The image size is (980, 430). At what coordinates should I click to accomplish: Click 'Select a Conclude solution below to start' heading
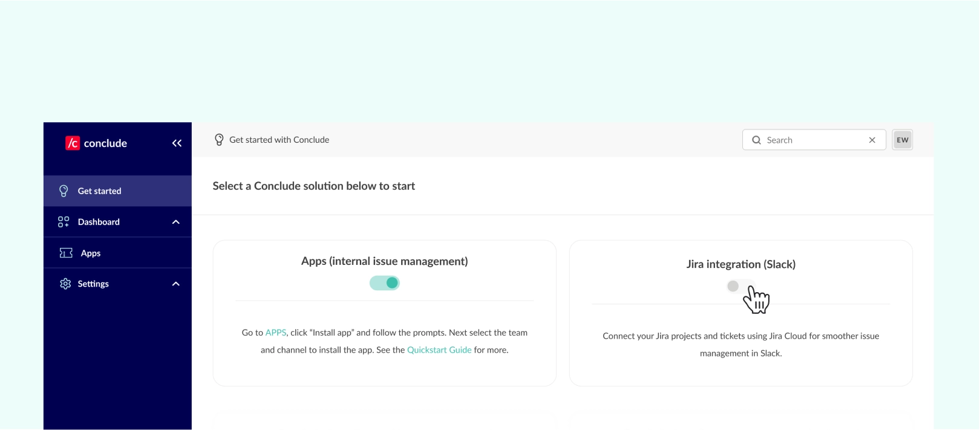tap(314, 186)
